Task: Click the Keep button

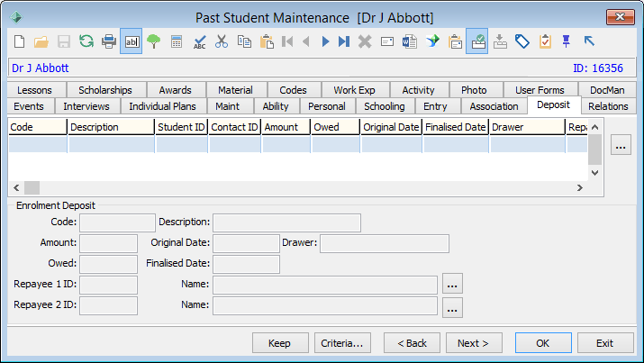Action: pos(280,343)
